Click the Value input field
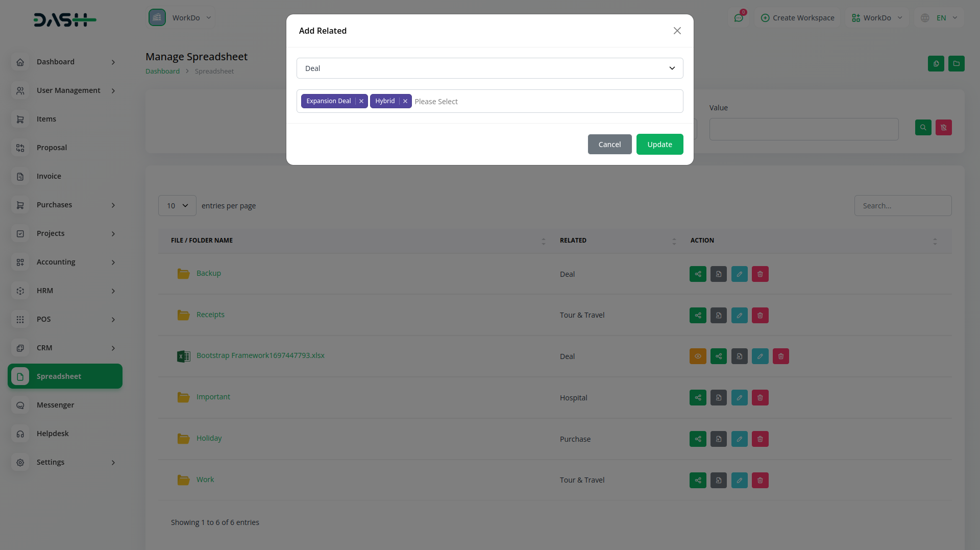This screenshot has width=980, height=550. 804,129
